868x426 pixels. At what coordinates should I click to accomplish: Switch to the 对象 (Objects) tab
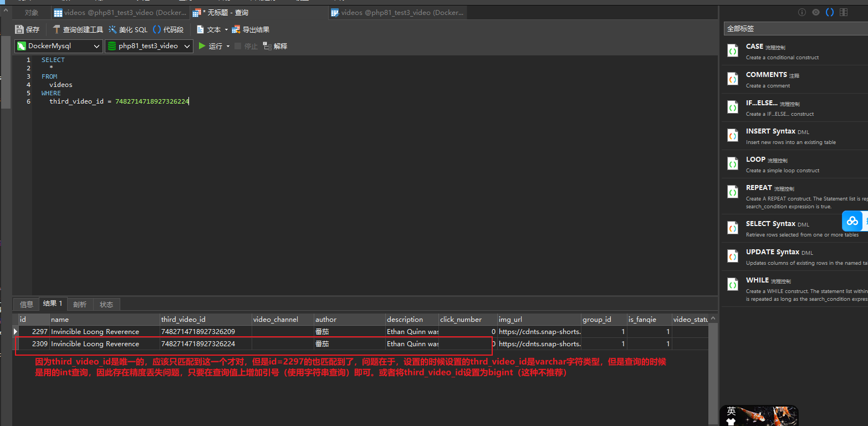point(32,12)
